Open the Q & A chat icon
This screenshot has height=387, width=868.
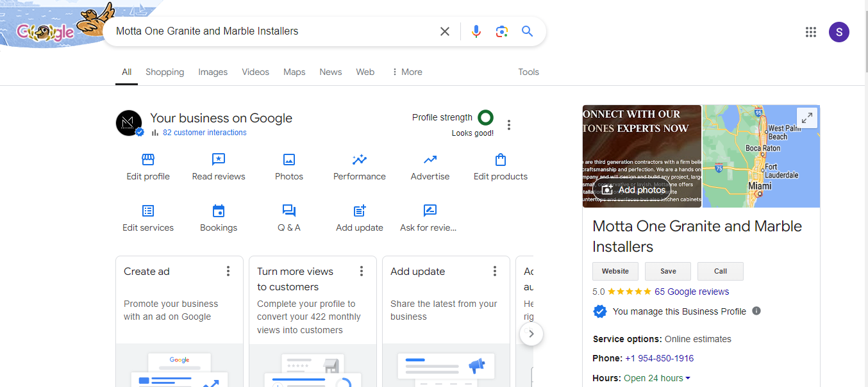coord(289,211)
